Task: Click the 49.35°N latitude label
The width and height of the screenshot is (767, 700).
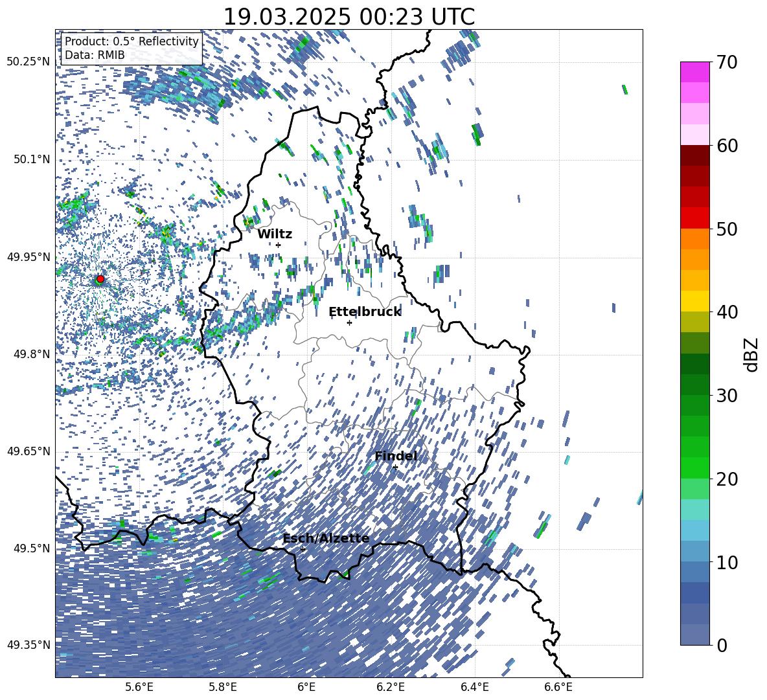Action: tap(29, 645)
